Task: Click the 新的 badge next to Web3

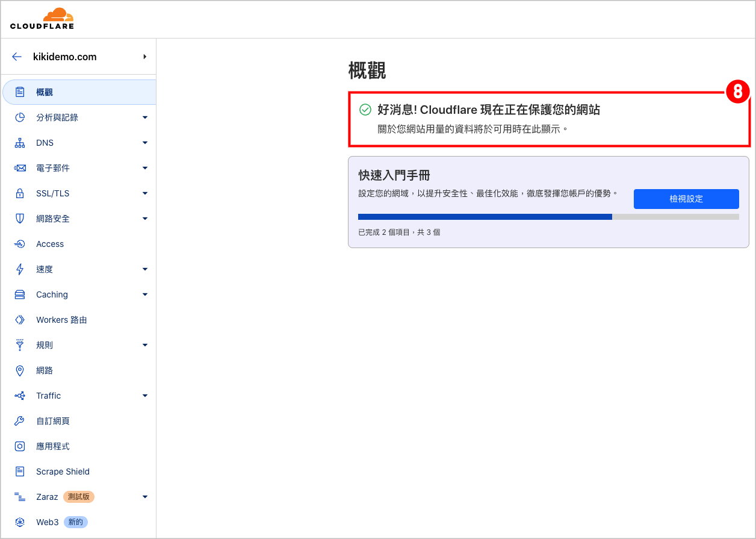Action: (x=76, y=522)
